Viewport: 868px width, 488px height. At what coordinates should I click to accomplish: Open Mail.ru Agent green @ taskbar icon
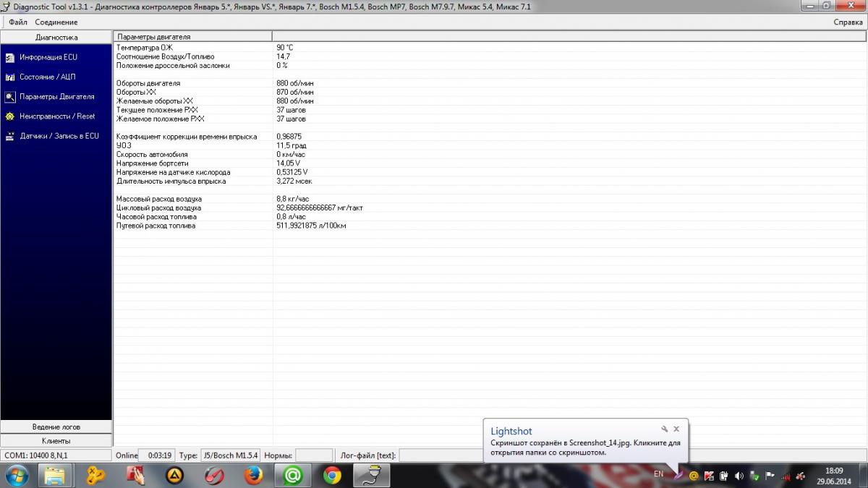click(x=292, y=475)
